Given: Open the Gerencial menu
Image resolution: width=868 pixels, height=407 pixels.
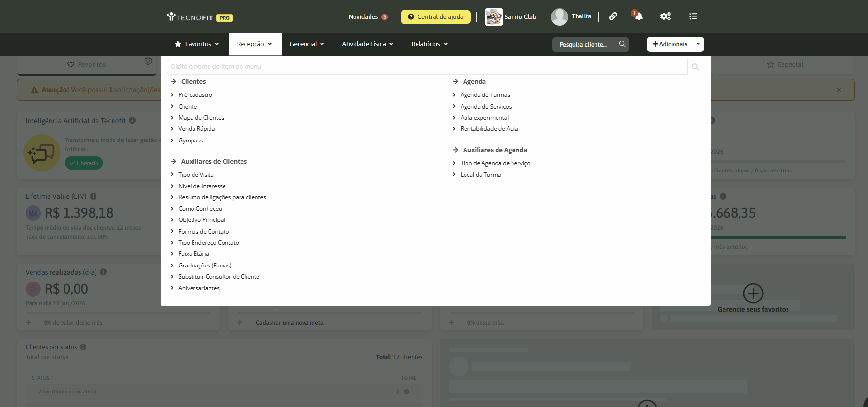Looking at the screenshot, I should click(307, 44).
